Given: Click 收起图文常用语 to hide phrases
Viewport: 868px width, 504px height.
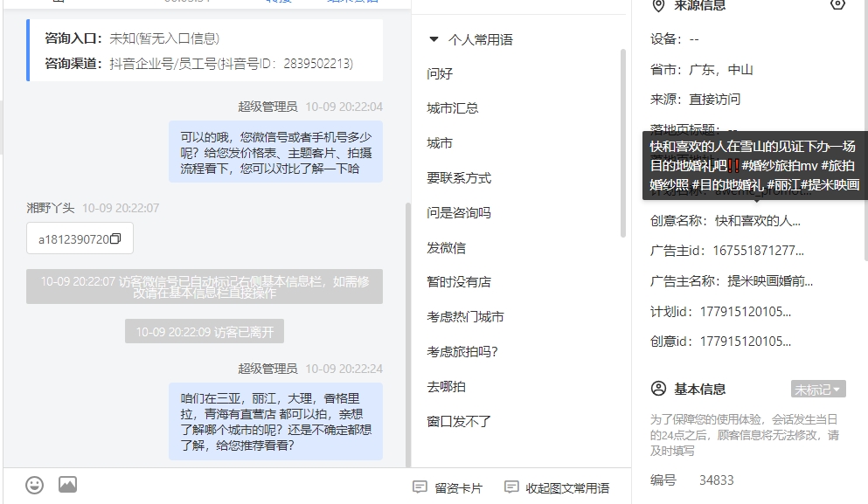Looking at the screenshot, I should pyautogui.click(x=566, y=488).
